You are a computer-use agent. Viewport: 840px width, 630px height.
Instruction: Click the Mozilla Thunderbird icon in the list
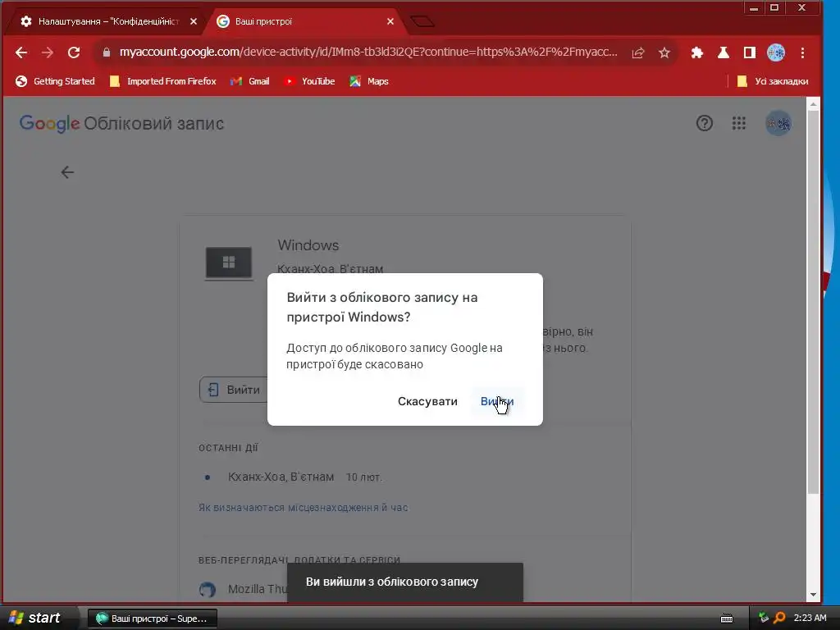point(208,589)
